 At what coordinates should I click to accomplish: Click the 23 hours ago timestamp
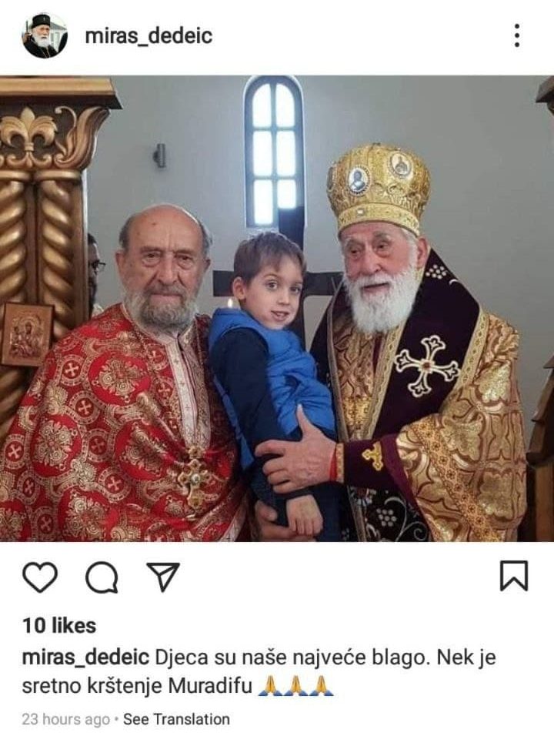[x=66, y=719]
